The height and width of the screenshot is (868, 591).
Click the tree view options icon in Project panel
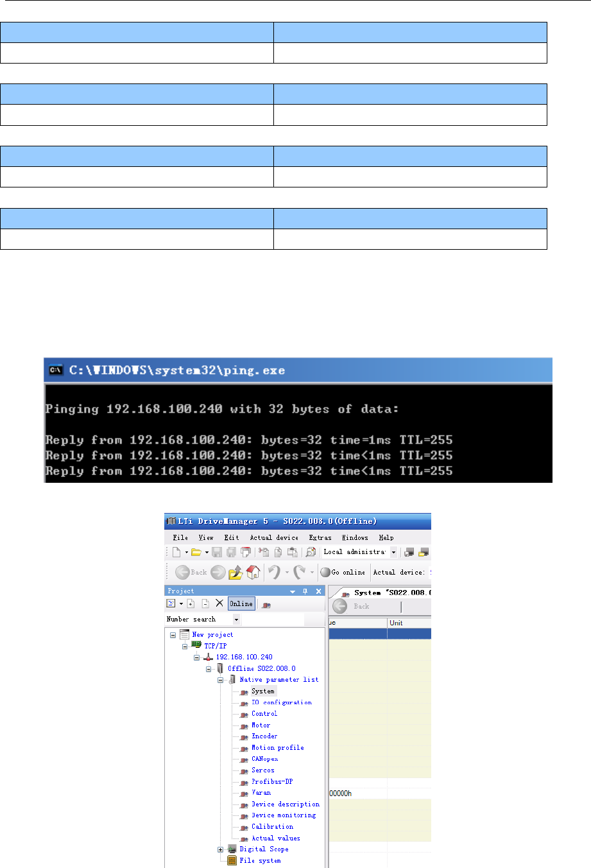click(171, 603)
